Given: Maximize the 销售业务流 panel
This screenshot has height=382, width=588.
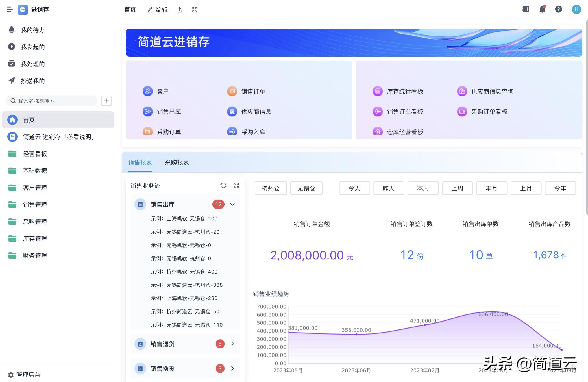Looking at the screenshot, I should click(x=236, y=185).
